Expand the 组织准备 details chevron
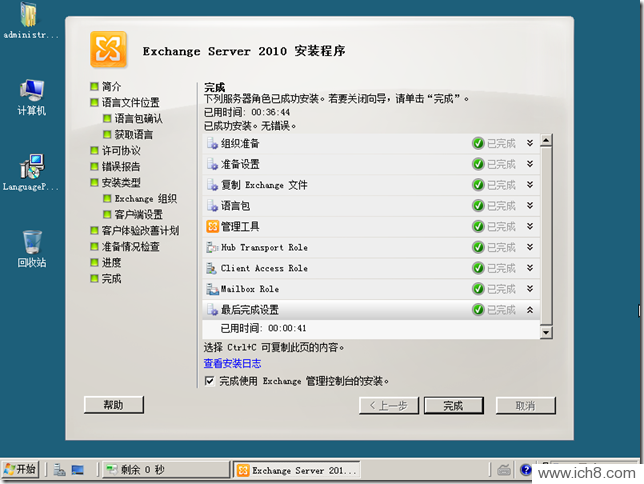 pyautogui.click(x=530, y=143)
